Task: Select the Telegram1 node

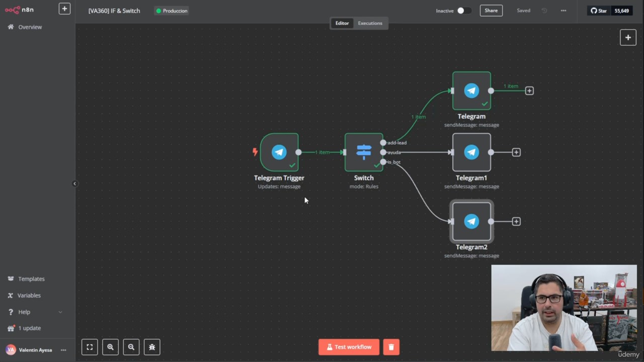Action: [x=471, y=152]
